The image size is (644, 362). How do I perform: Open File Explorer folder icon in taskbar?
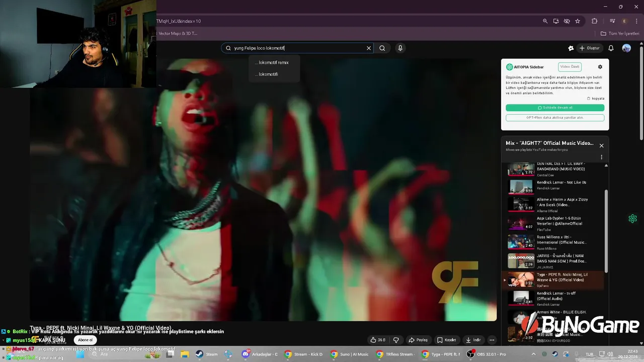tap(185, 354)
